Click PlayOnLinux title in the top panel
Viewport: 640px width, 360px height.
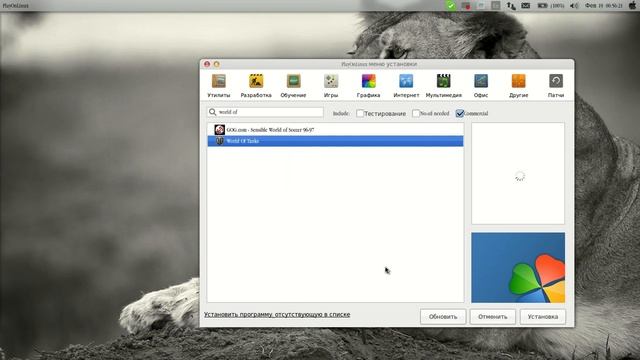[16, 6]
